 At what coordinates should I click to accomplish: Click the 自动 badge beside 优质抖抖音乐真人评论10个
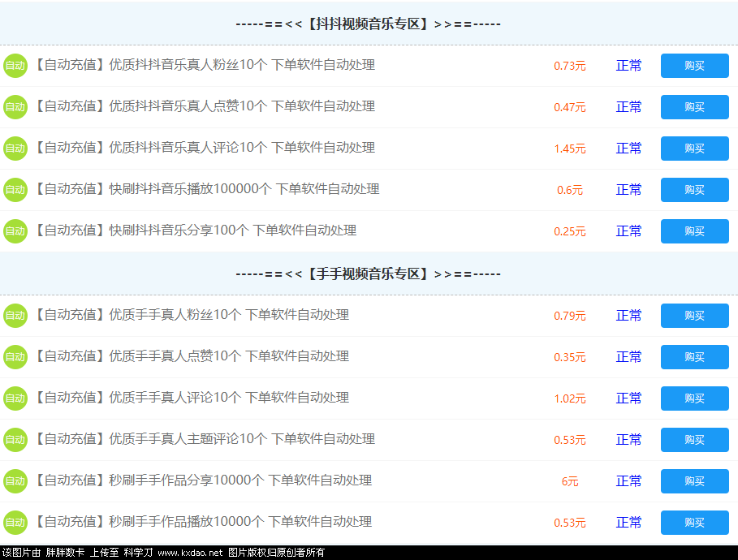pyautogui.click(x=15, y=149)
